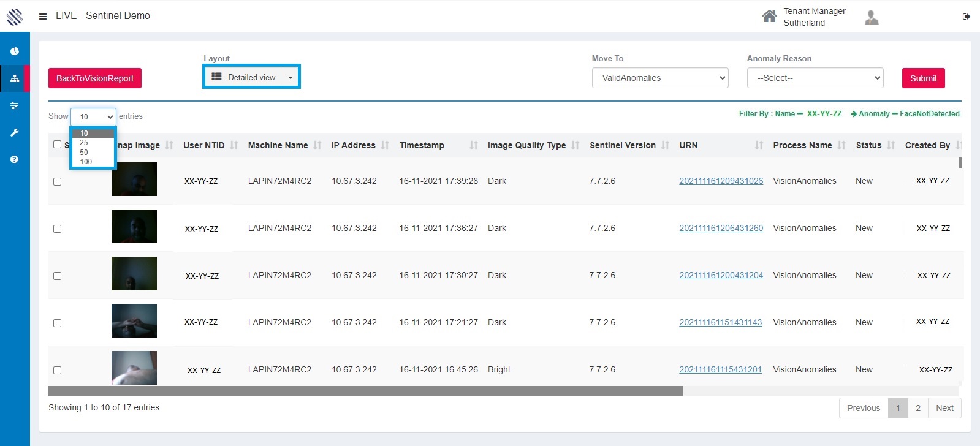Screen dimensions: 980x446
Task: Click the wrench tools sidebar icon
Action: pos(15,132)
